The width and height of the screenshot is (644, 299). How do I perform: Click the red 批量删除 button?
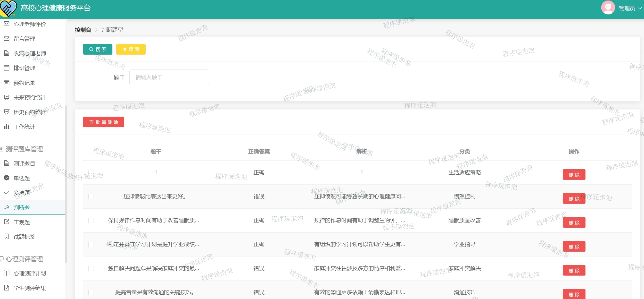point(103,122)
